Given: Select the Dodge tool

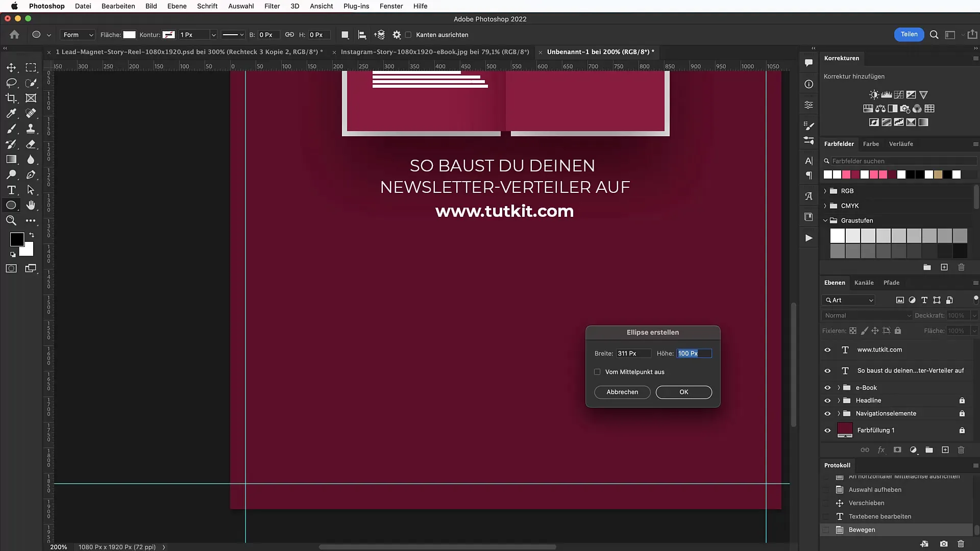Looking at the screenshot, I should pyautogui.click(x=11, y=174).
